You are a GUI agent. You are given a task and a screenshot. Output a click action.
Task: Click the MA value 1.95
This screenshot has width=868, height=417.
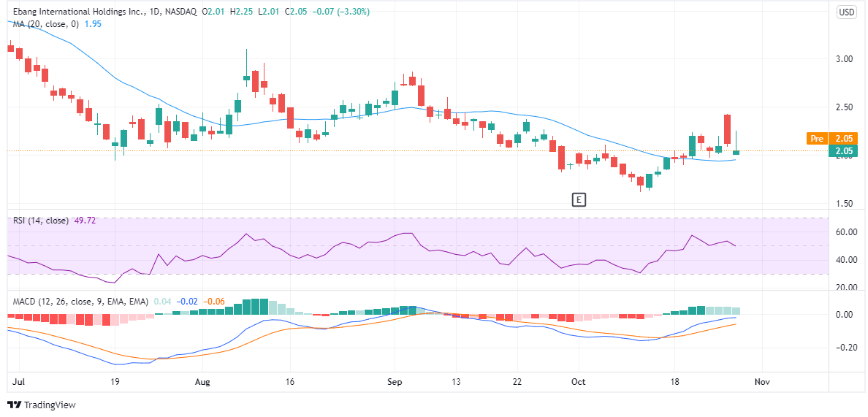point(93,24)
